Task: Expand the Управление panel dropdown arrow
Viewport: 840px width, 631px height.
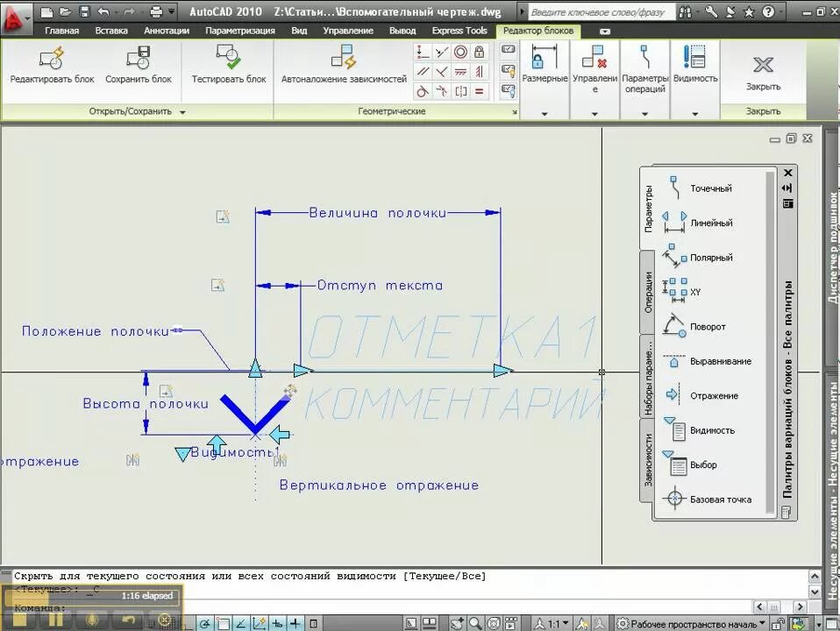Action: (x=594, y=114)
